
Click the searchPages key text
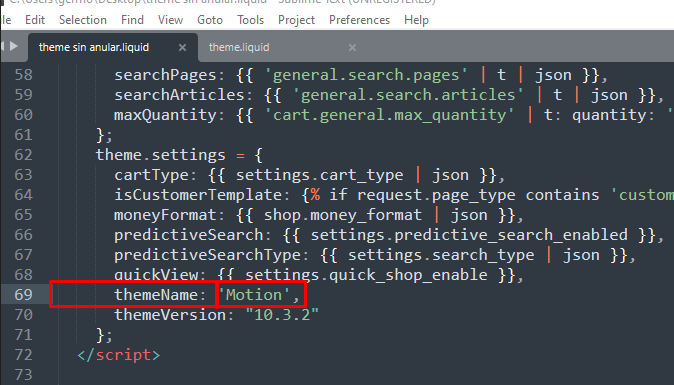(165, 75)
